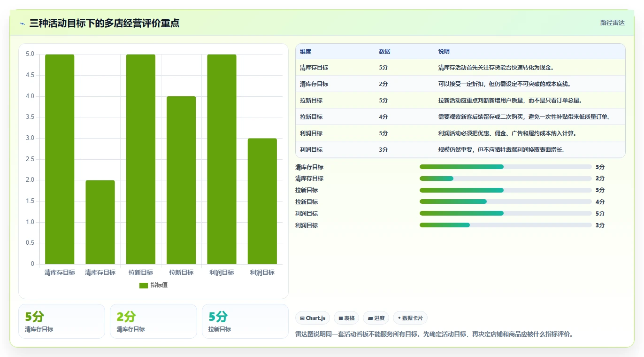The width and height of the screenshot is (644, 357).
Task: Select text '可以接受一定折扣，但仍需设定不可突破的成本底线。'
Action: (506, 84)
